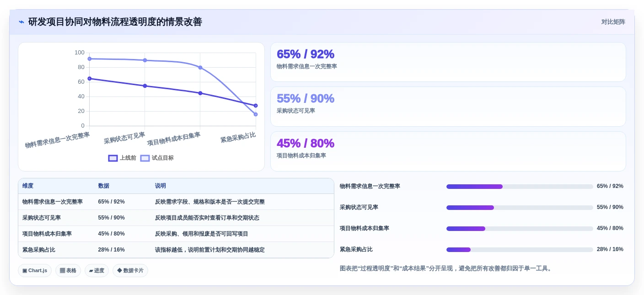Click the 采购状态可见率 x-axis label
The image size is (644, 295).
124,138
